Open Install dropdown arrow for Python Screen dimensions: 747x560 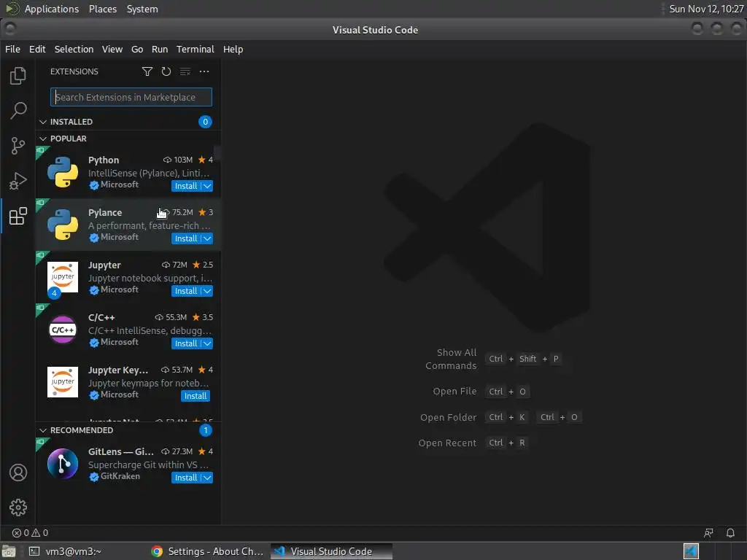tap(207, 186)
